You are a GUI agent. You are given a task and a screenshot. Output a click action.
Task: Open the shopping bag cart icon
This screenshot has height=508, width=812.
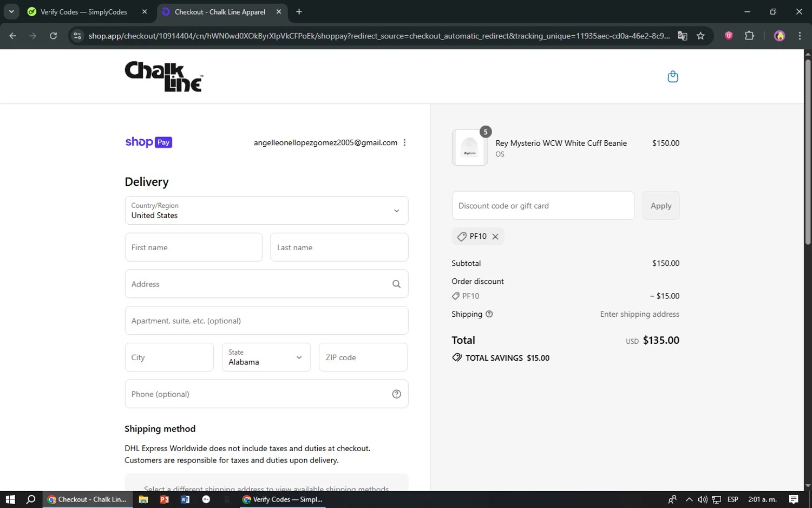coord(673,76)
